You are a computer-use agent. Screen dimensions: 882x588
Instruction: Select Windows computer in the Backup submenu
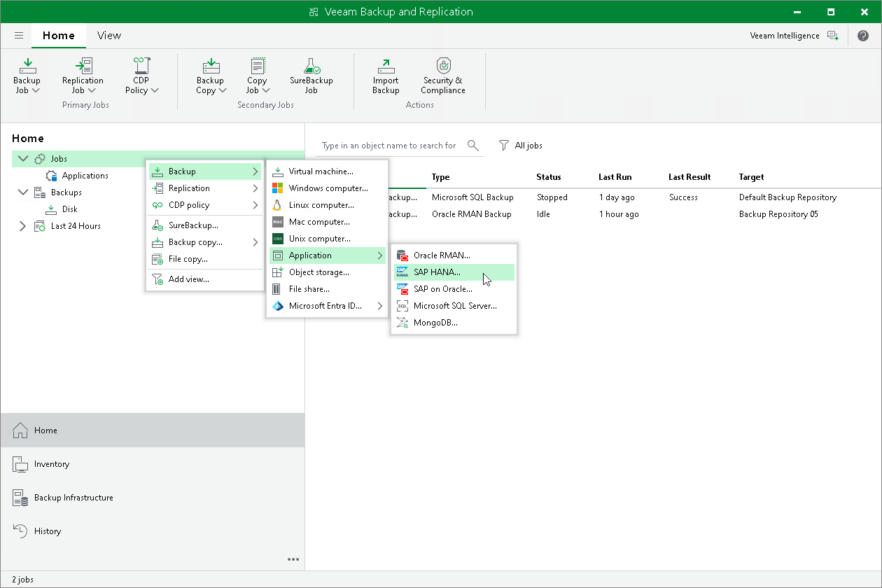[x=328, y=188]
